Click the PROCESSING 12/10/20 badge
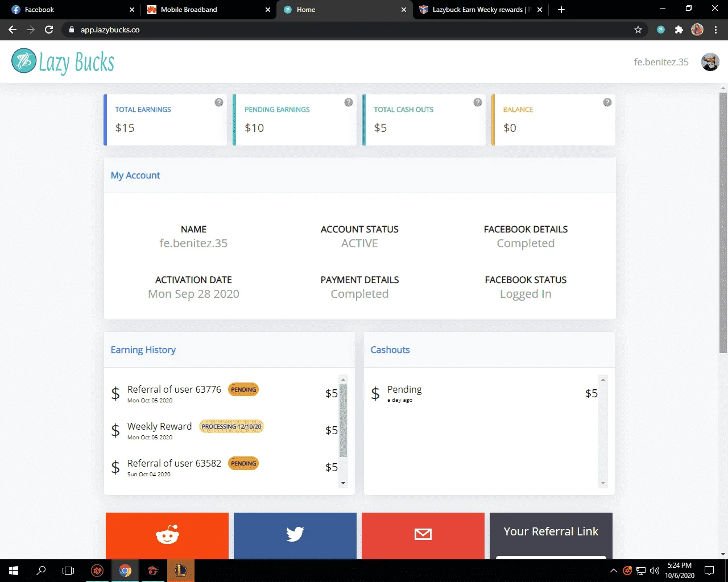Image resolution: width=728 pixels, height=582 pixels. 231,427
